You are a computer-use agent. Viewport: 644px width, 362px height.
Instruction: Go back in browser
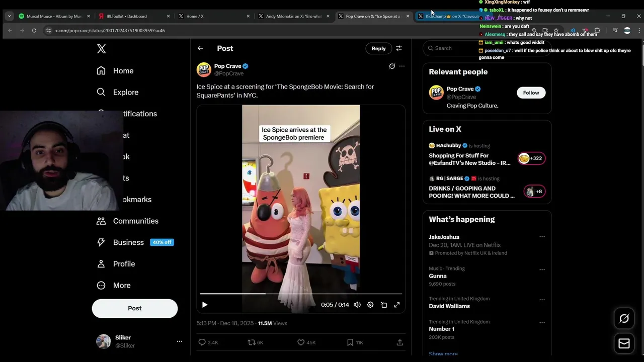point(10,31)
